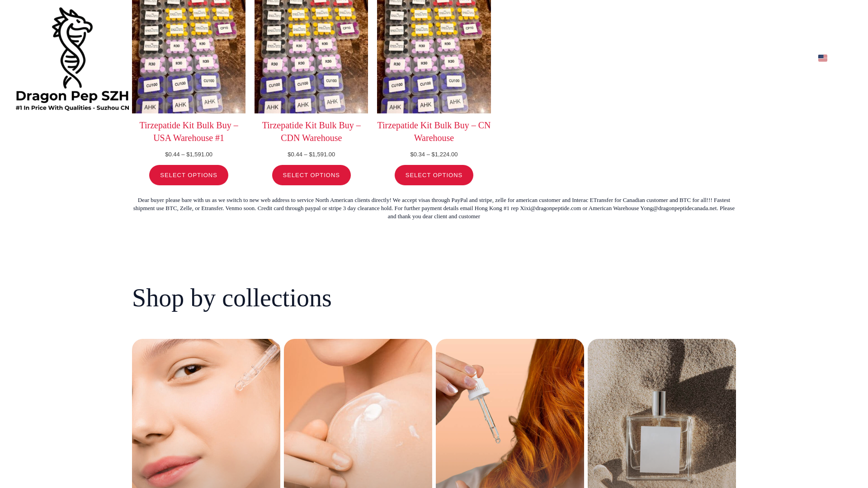This screenshot has height=488, width=868.
Task: Click the USA Warehouse $0.44 – $1,591.00 price
Action: 189,155
